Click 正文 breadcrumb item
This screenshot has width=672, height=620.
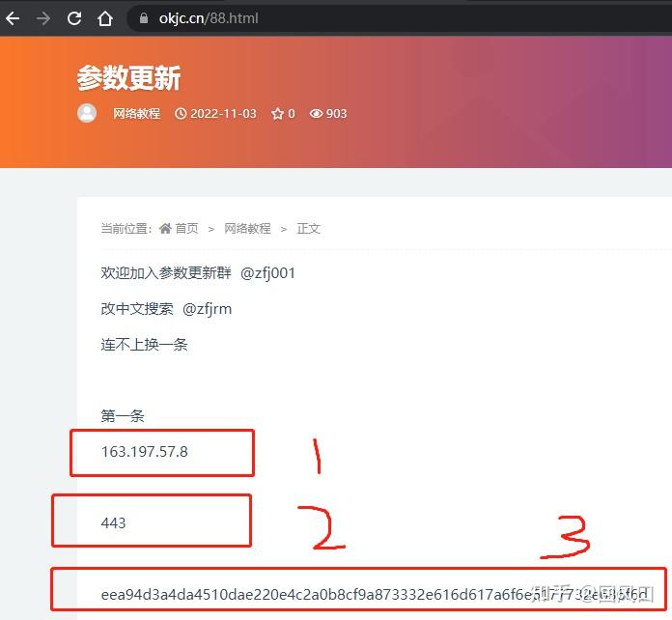point(309,228)
